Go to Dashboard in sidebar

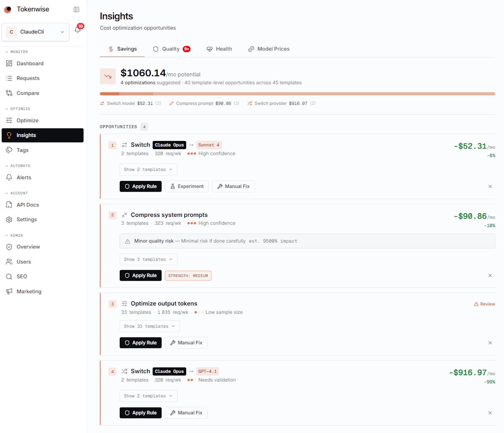[x=43, y=64]
